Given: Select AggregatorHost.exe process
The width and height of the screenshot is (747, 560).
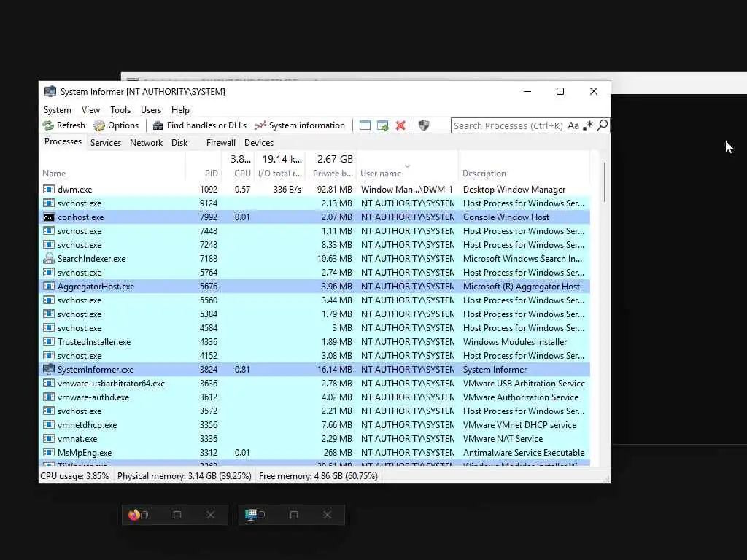Looking at the screenshot, I should (x=314, y=286).
